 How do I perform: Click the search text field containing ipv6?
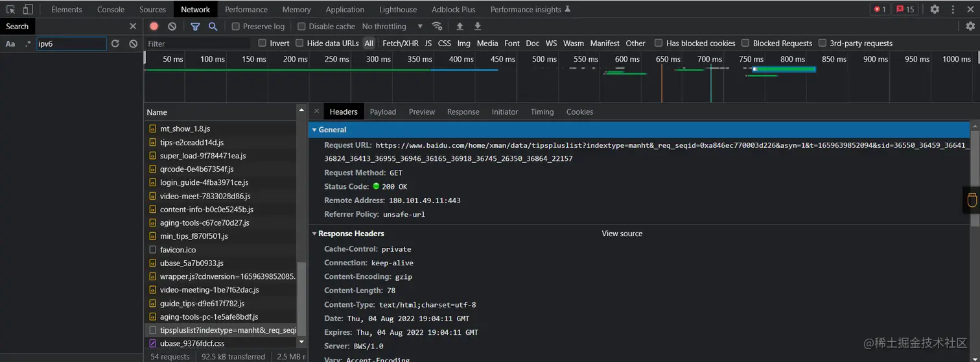click(x=71, y=43)
